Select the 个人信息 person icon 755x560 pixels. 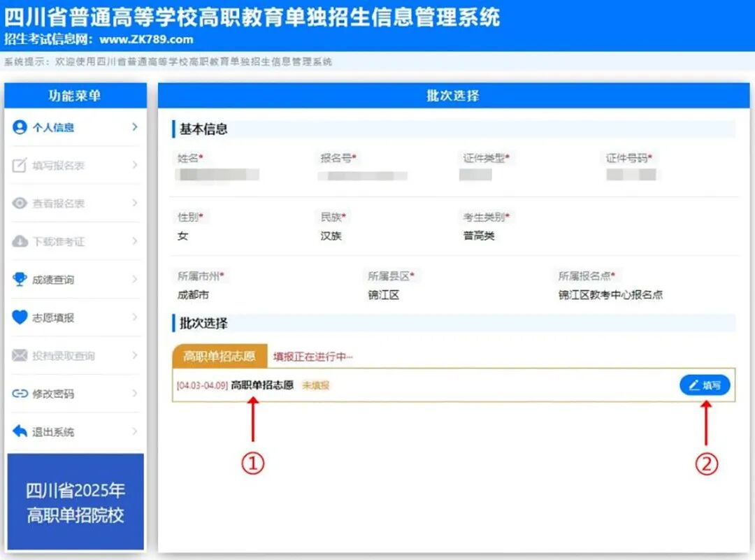coord(21,127)
